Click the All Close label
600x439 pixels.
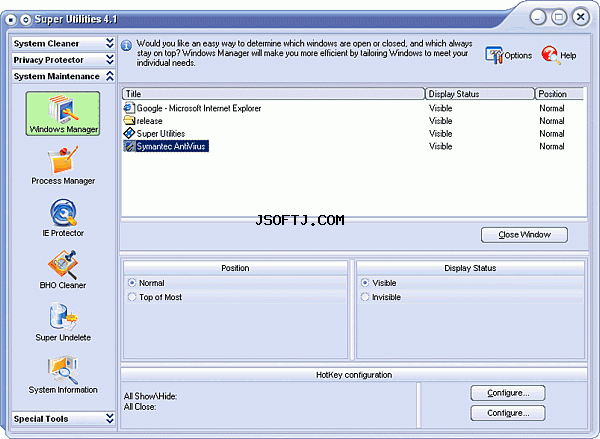(x=140, y=407)
